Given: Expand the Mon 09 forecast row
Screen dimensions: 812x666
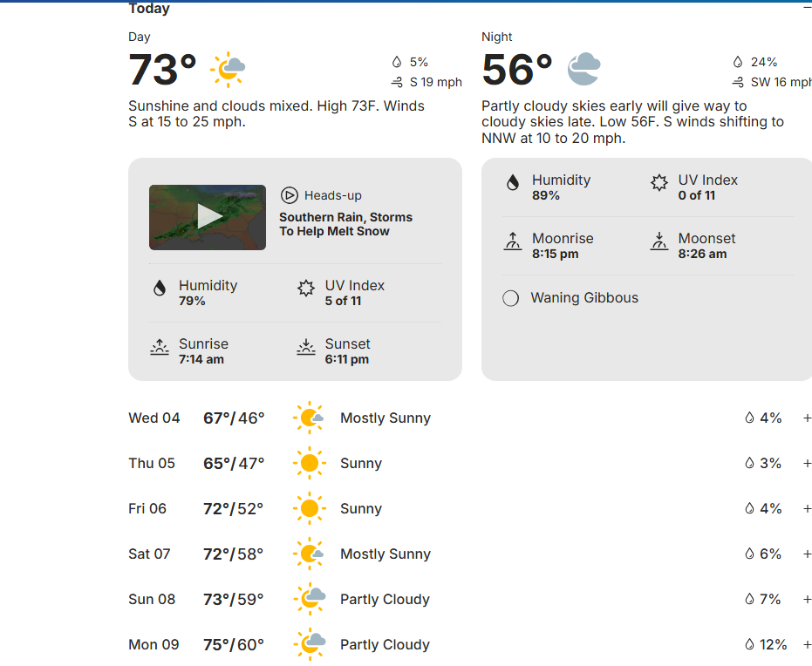Looking at the screenshot, I should tap(807, 644).
